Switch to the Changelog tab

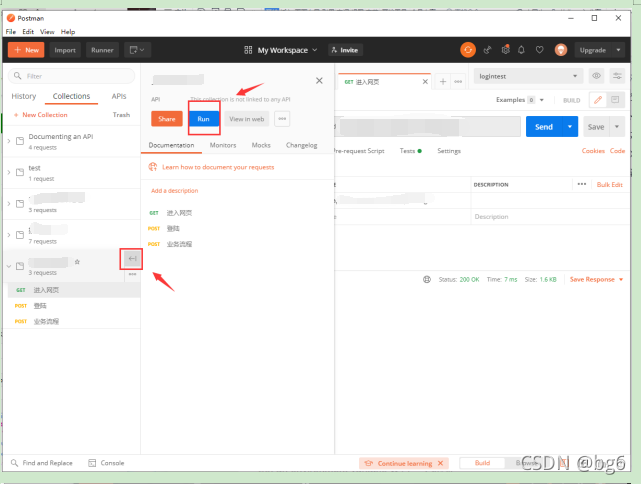click(301, 145)
